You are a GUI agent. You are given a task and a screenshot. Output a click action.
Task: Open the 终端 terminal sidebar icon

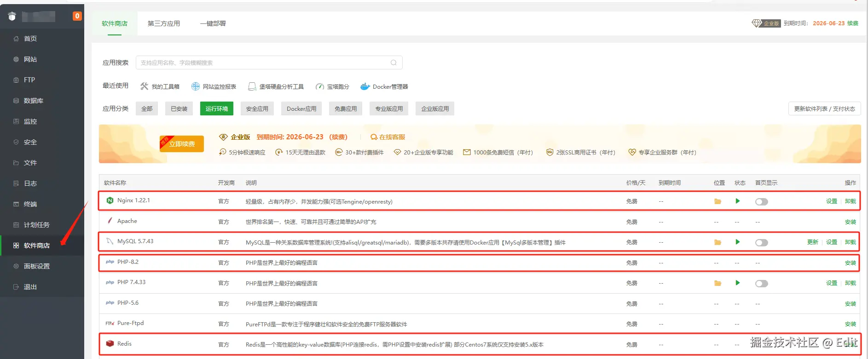[x=16, y=204]
